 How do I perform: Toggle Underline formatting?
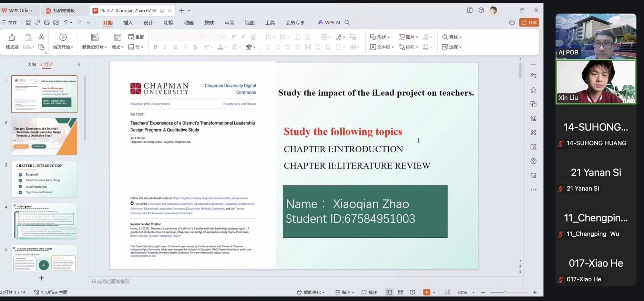175,47
